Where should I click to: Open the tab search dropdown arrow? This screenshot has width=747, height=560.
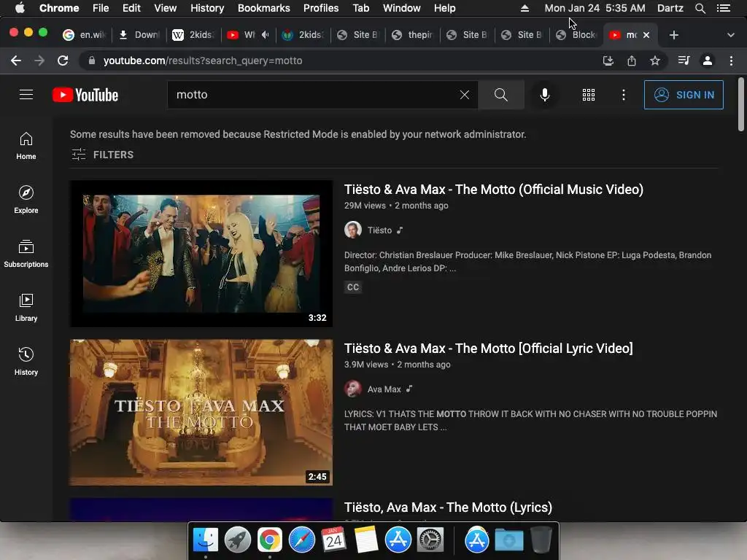[730, 35]
